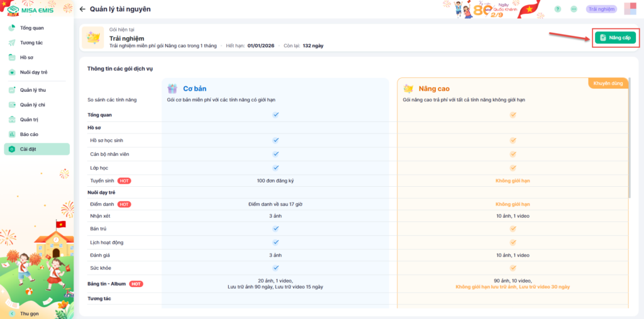The width and height of the screenshot is (644, 319).
Task: Click the Cơ bản checkmark for Lớp học
Action: (275, 167)
